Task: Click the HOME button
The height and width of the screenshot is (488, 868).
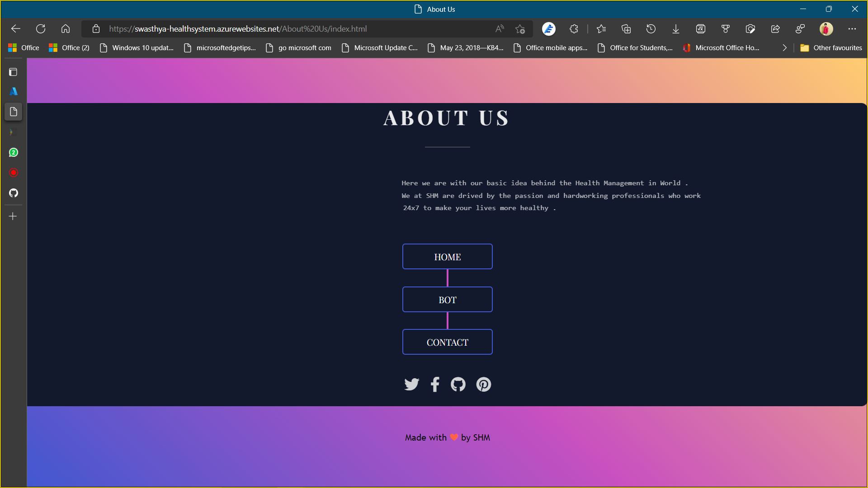Action: coord(448,257)
